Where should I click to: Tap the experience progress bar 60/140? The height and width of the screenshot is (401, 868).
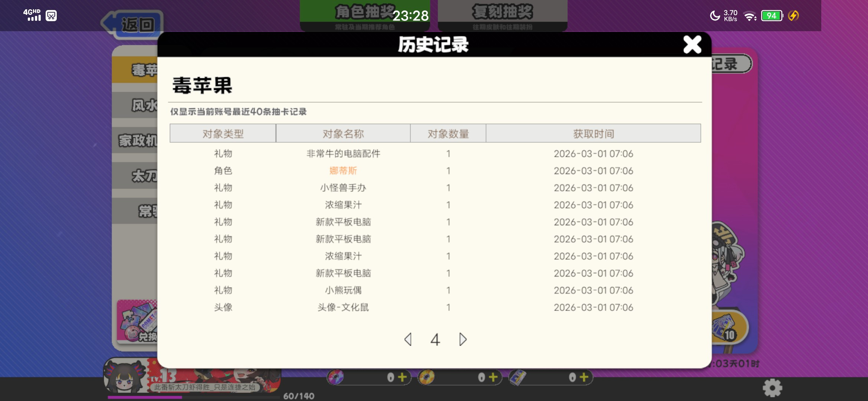[x=194, y=397]
